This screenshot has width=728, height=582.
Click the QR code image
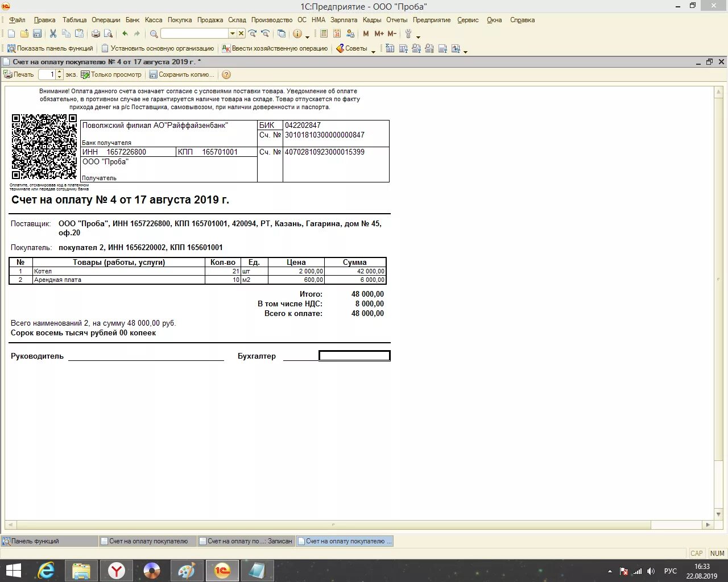(44, 147)
